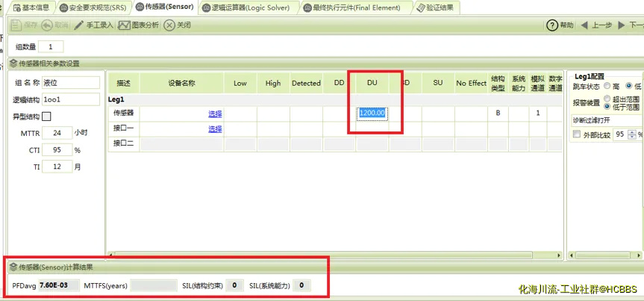Edit the 组名称 field containing 液位
Image resolution: width=644 pixels, height=301 pixels.
pos(71,82)
